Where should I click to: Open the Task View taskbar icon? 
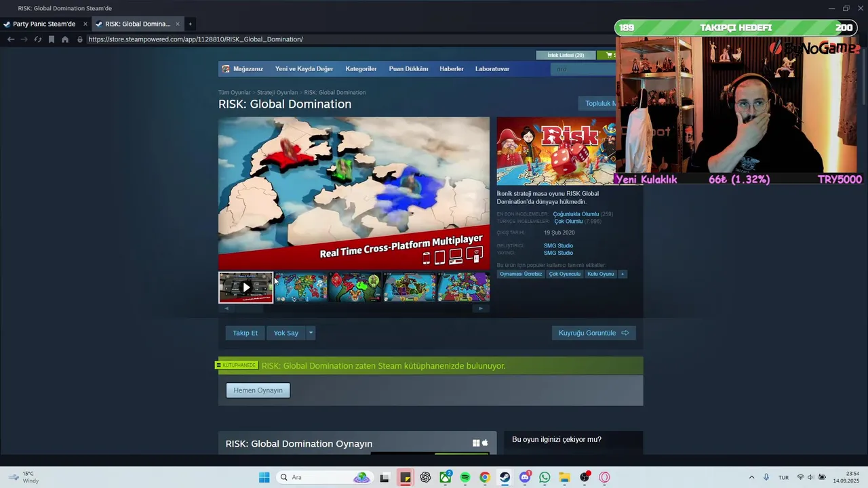click(x=384, y=477)
